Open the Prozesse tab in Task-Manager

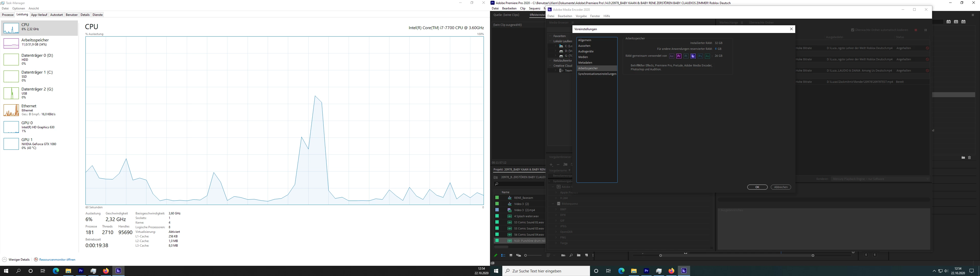(8, 15)
